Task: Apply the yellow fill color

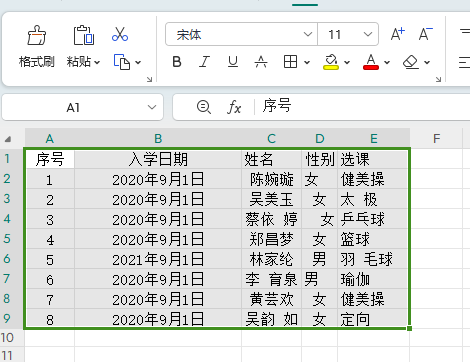Action: pyautogui.click(x=331, y=62)
